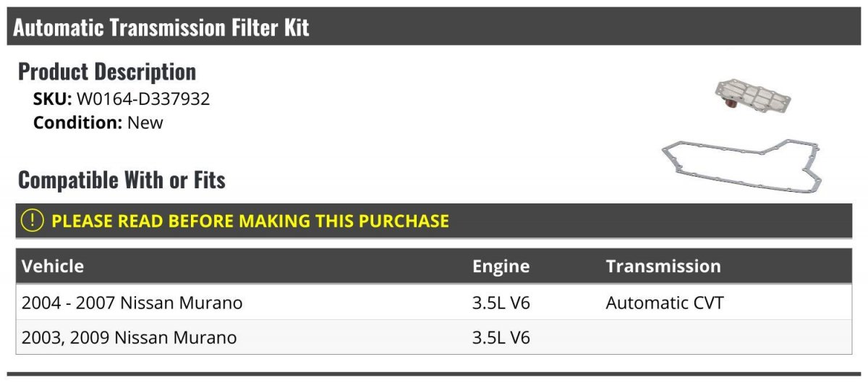Click the SKU label
The width and height of the screenshot is (868, 383).
pyautogui.click(x=53, y=99)
